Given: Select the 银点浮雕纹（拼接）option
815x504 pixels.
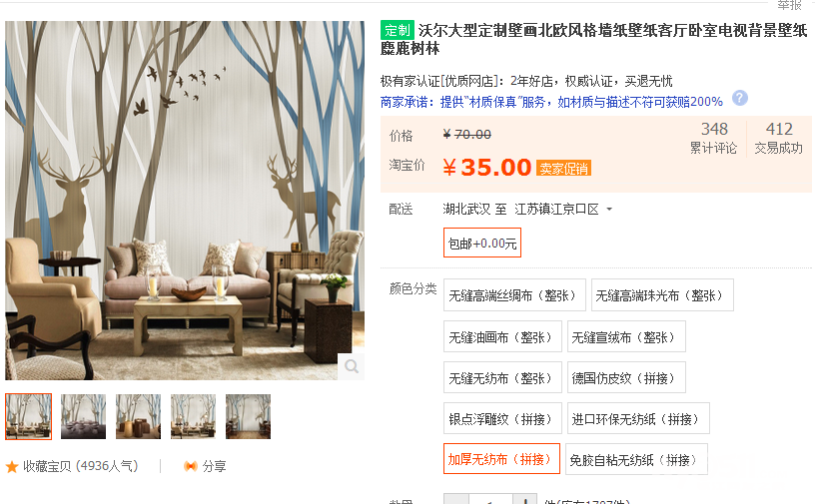Looking at the screenshot, I should (x=502, y=418).
